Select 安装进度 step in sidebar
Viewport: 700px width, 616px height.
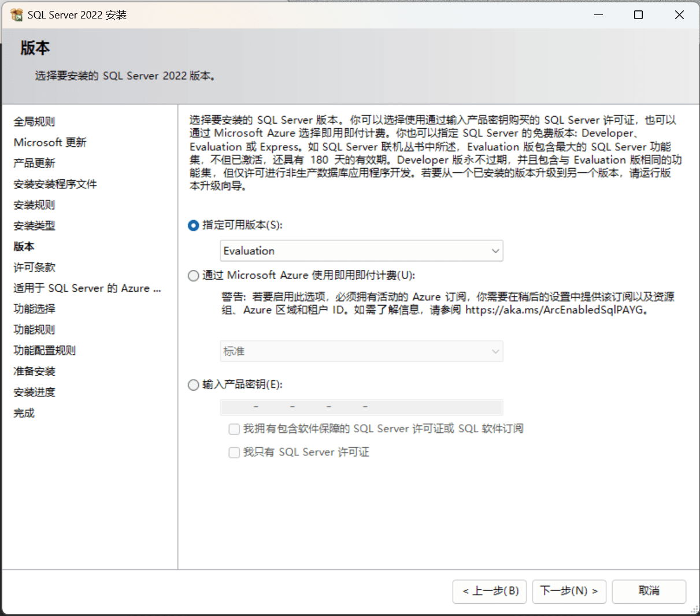pyautogui.click(x=34, y=392)
